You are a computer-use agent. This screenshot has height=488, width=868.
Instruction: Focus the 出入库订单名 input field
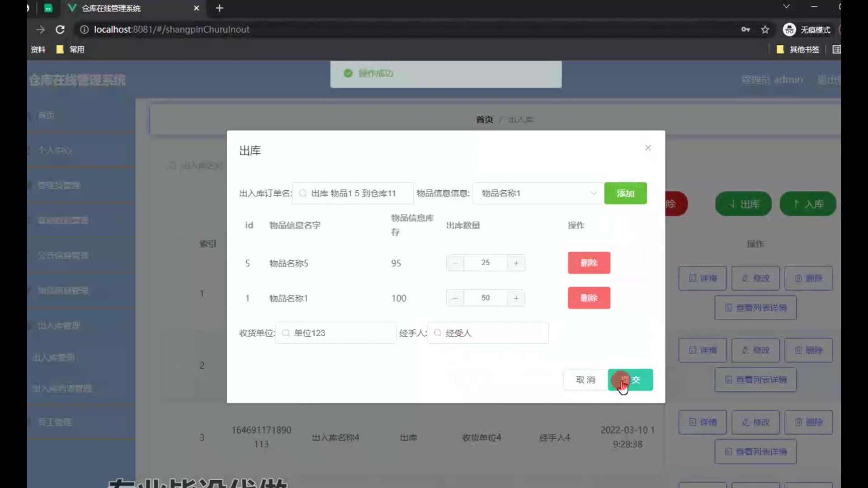point(353,193)
